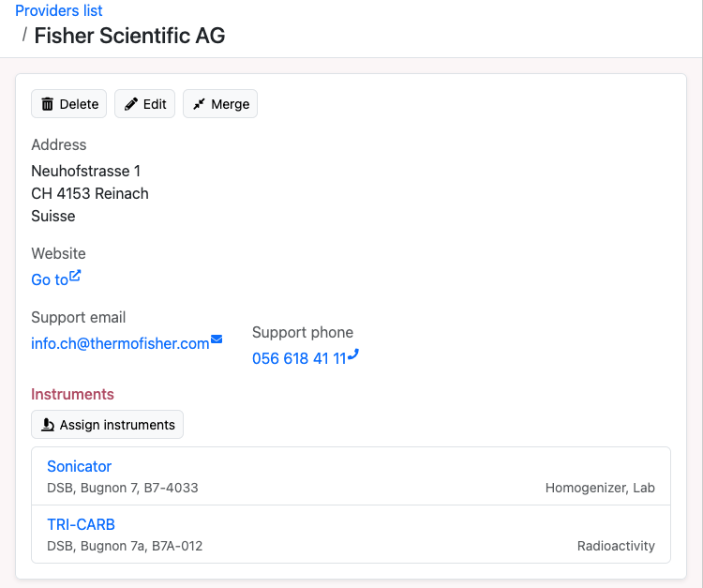Image resolution: width=703 pixels, height=588 pixels.
Task: Click the Website label
Action: (x=58, y=253)
